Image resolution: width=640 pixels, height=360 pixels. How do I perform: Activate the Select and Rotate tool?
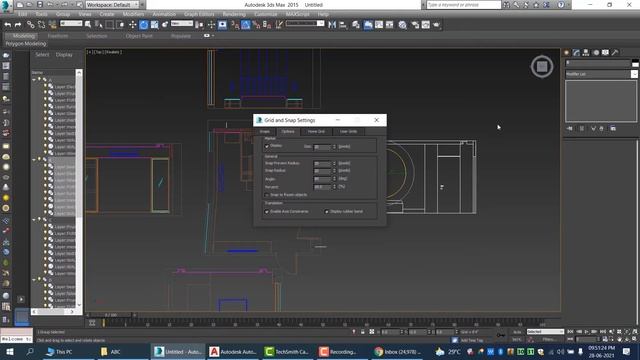point(144,25)
